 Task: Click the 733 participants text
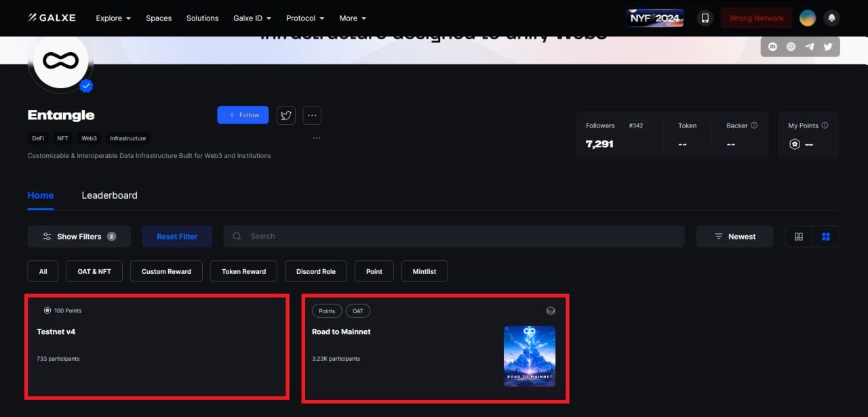58,359
